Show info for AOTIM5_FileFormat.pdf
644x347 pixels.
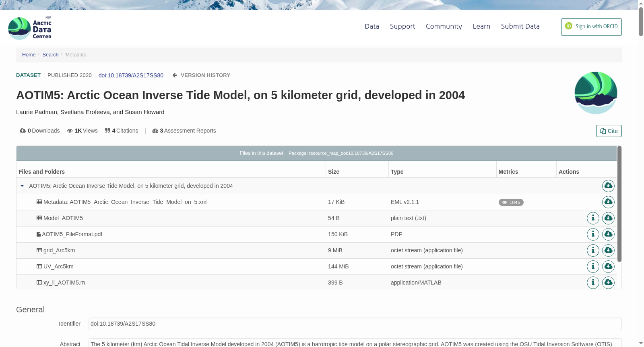[593, 234]
